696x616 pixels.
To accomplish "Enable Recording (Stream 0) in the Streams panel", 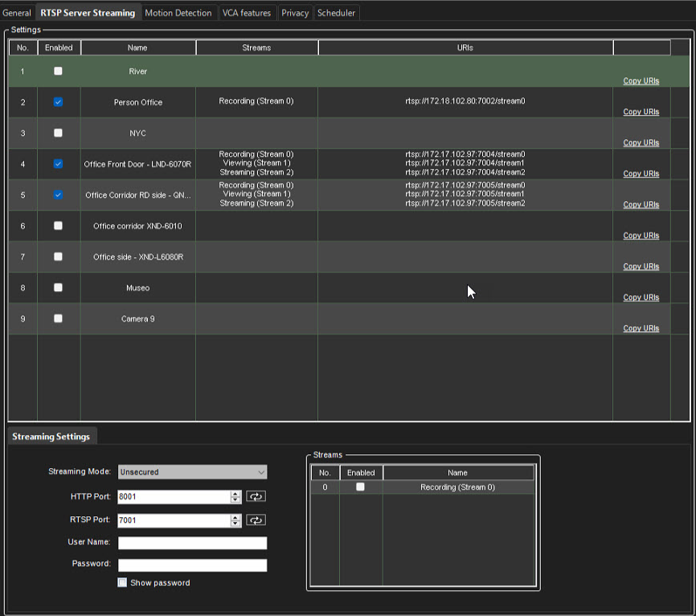I will coord(360,487).
